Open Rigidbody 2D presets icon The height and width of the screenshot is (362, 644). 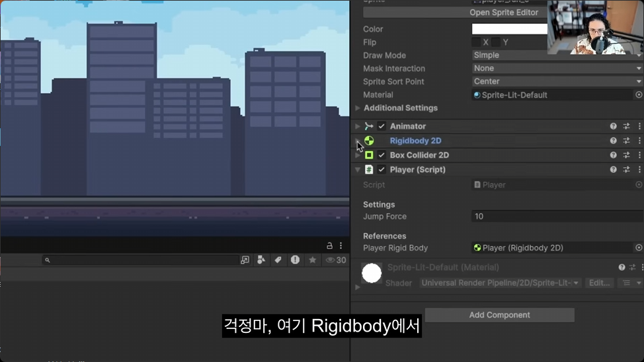626,141
